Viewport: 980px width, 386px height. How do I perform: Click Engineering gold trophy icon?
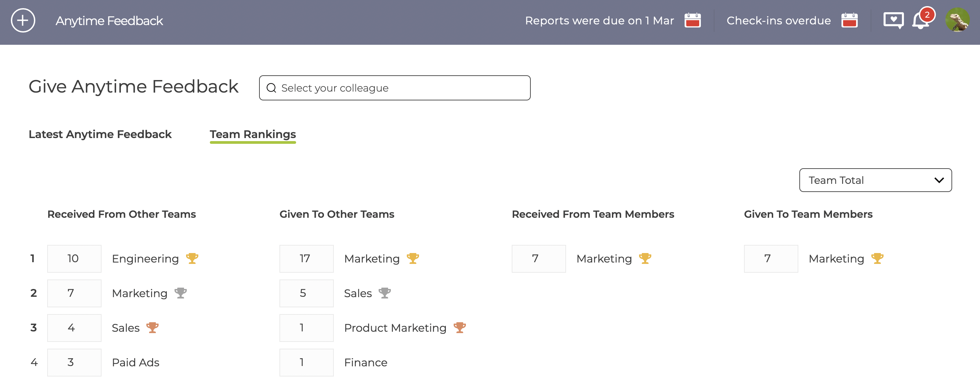(192, 259)
